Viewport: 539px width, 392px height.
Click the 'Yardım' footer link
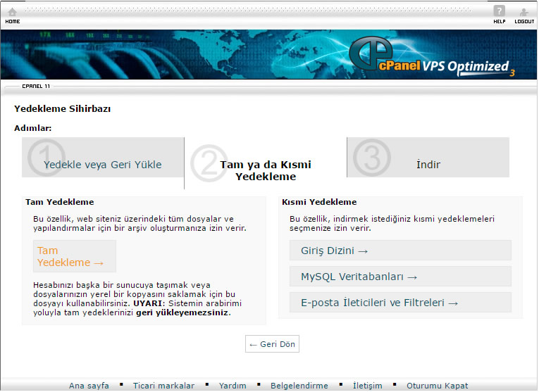[x=233, y=386]
